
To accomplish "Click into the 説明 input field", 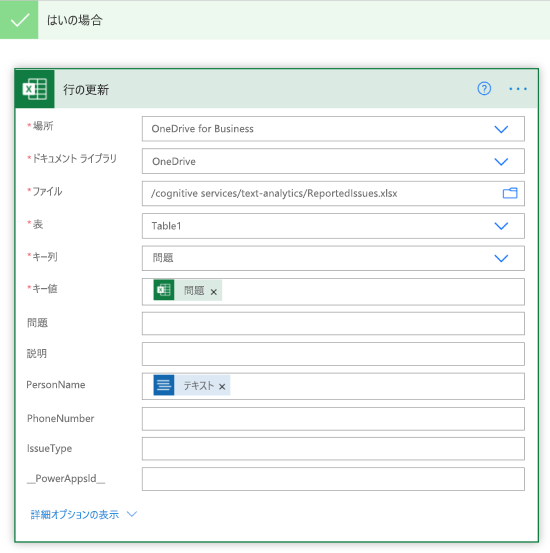I will [333, 354].
